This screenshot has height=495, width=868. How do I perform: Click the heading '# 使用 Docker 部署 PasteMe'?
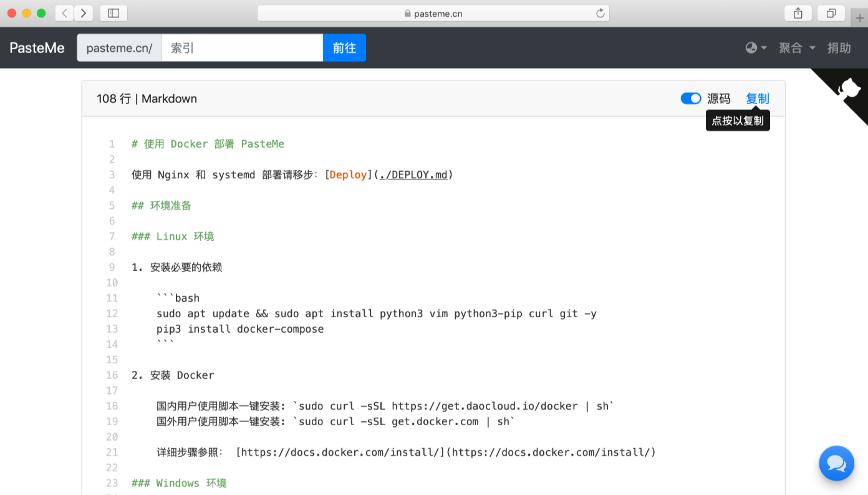tap(208, 144)
